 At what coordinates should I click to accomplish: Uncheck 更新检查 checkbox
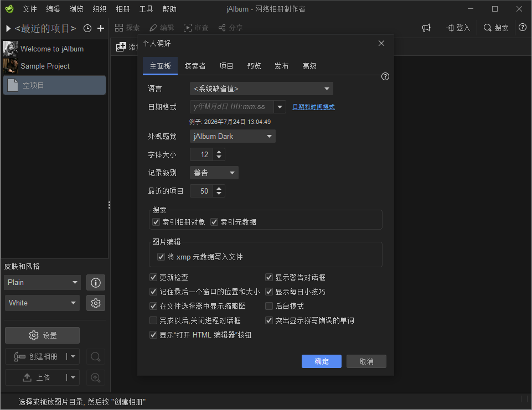(153, 277)
